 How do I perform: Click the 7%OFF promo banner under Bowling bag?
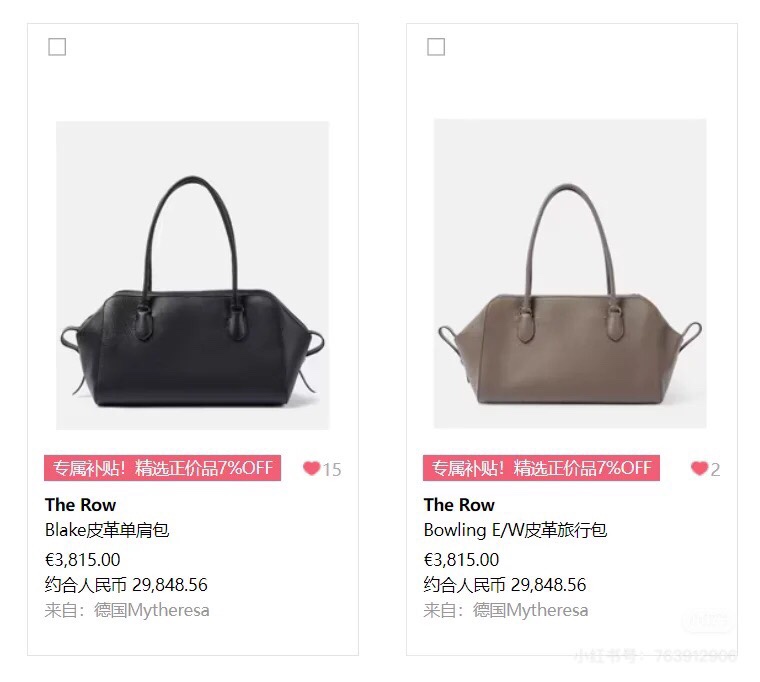[x=541, y=468]
